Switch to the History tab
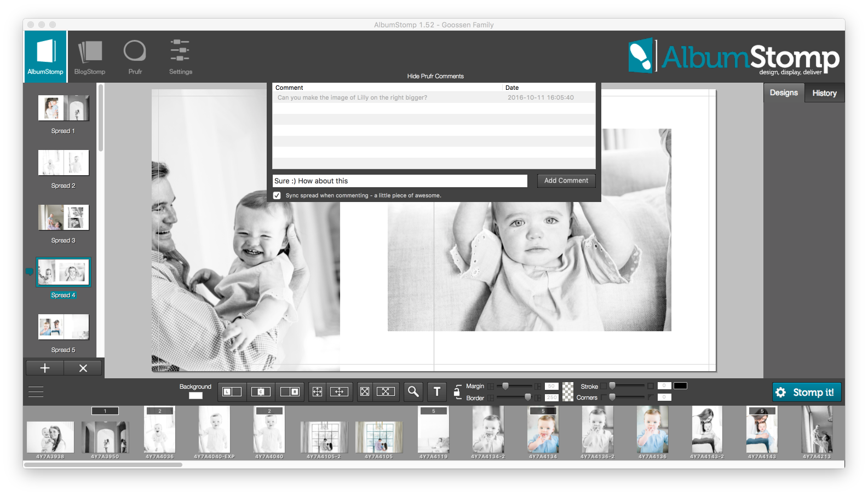Image resolution: width=868 pixels, height=496 pixels. click(x=824, y=93)
